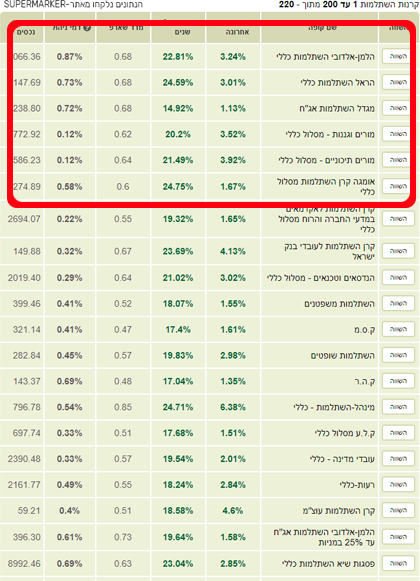Sort table by נכסים column header
The image size is (420, 581).
pos(26,32)
